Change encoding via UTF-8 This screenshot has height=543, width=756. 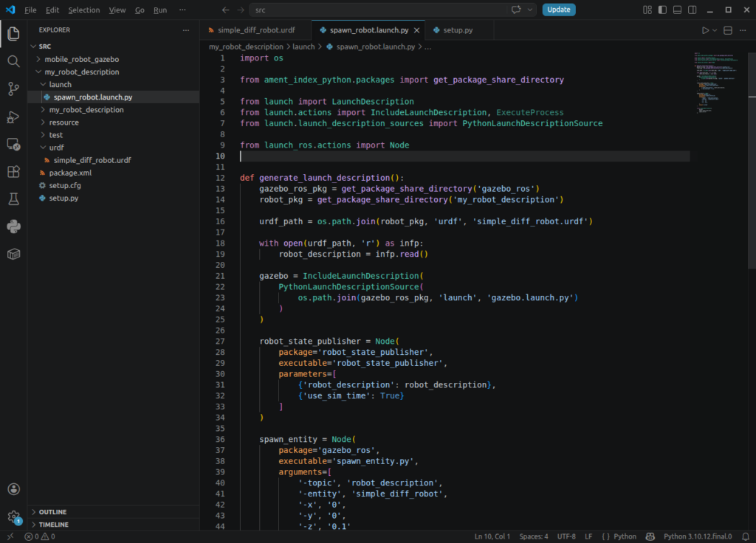pos(566,536)
